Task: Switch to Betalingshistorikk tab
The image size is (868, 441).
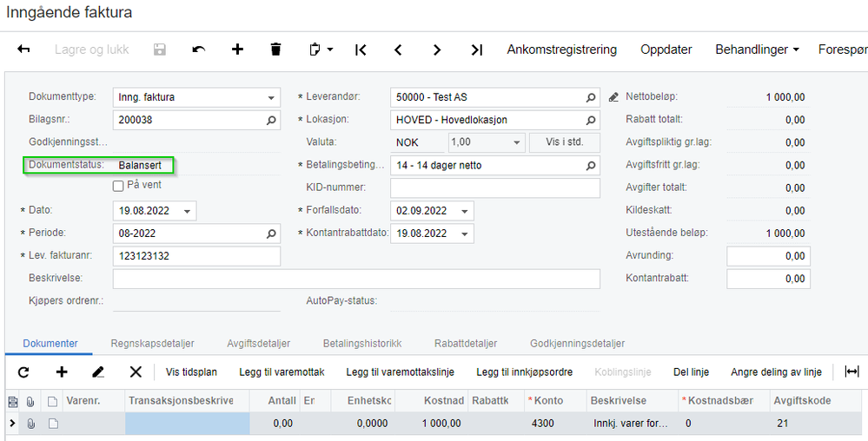Action: (362, 344)
